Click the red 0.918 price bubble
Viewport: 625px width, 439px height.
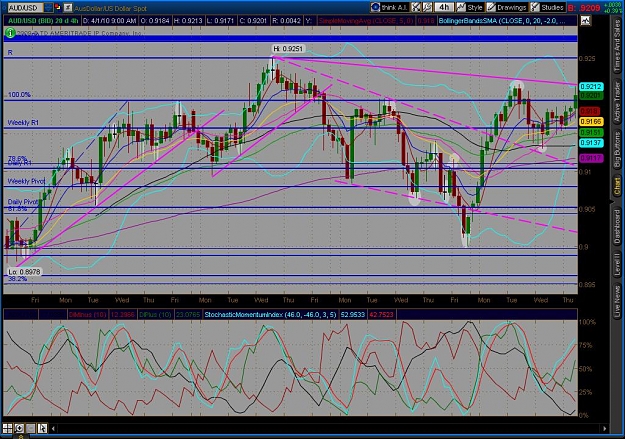[x=590, y=111]
